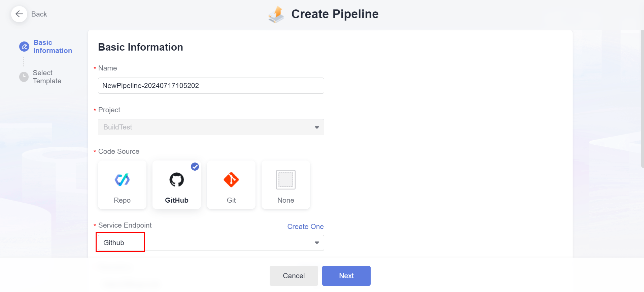Toggle the GitHub selected checkmark badge
The height and width of the screenshot is (292, 644).
195,167
